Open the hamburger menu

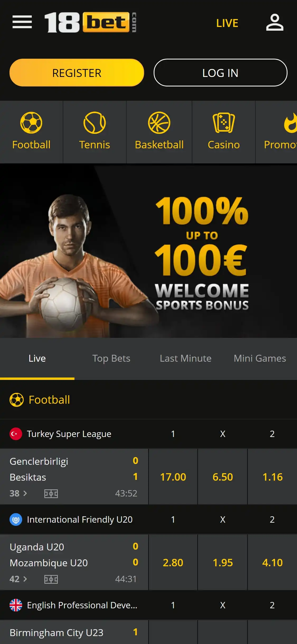[22, 22]
